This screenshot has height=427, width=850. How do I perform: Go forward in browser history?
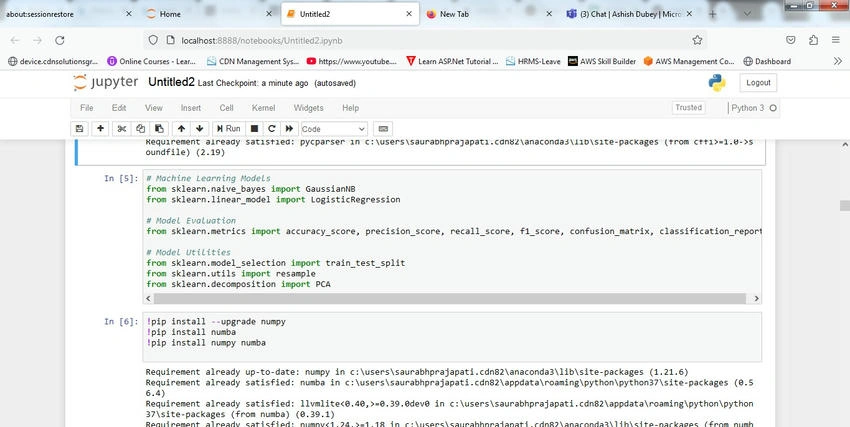[x=37, y=40]
